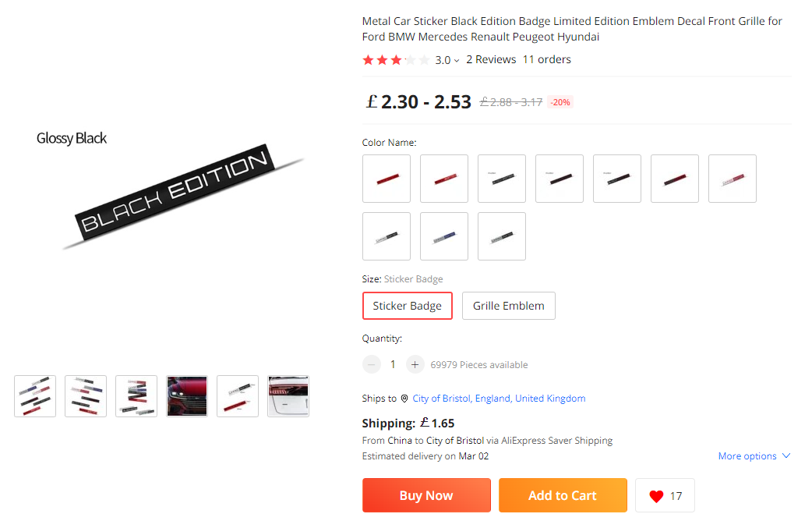Click the third star in the rating

click(396, 60)
